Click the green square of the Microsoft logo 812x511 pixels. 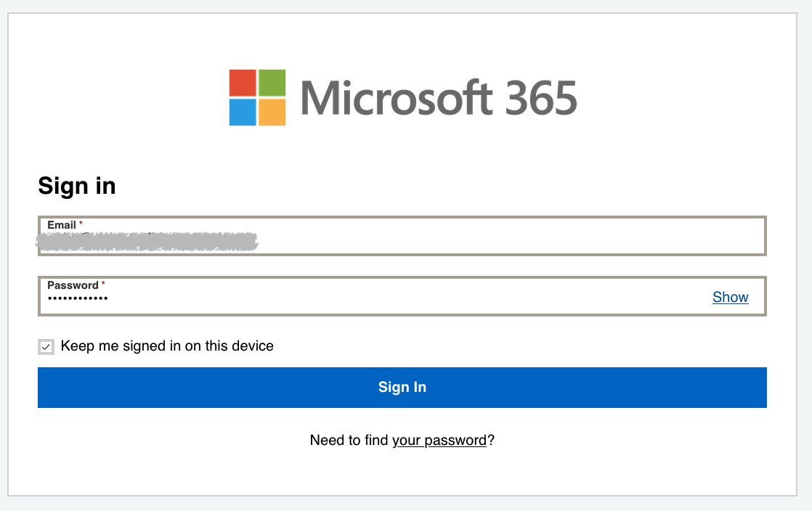[272, 83]
